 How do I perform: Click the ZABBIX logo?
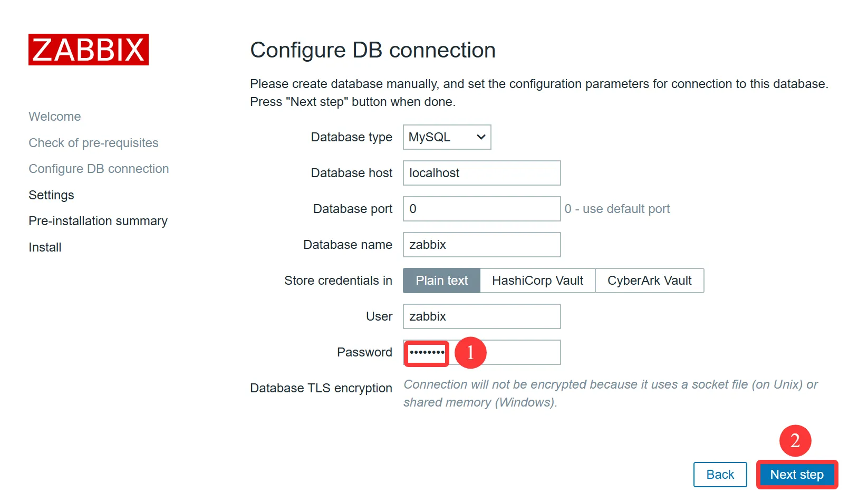coord(89,50)
